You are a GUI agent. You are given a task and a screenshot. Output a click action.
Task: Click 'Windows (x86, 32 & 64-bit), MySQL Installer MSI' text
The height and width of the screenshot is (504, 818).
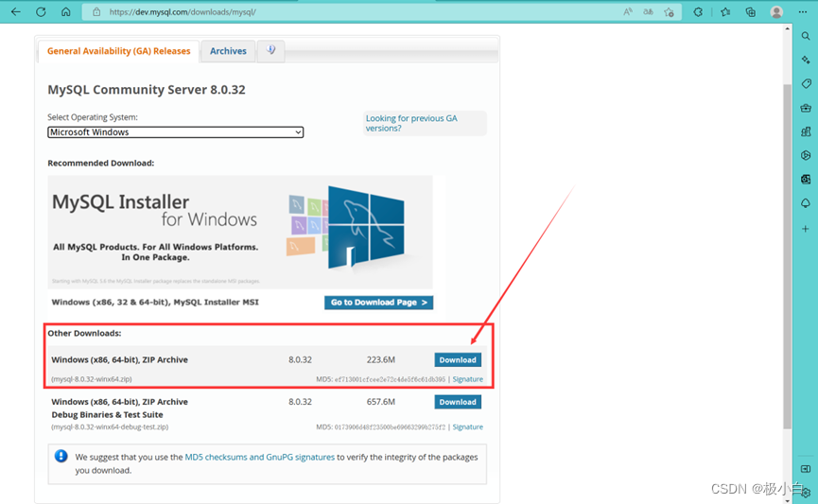155,302
